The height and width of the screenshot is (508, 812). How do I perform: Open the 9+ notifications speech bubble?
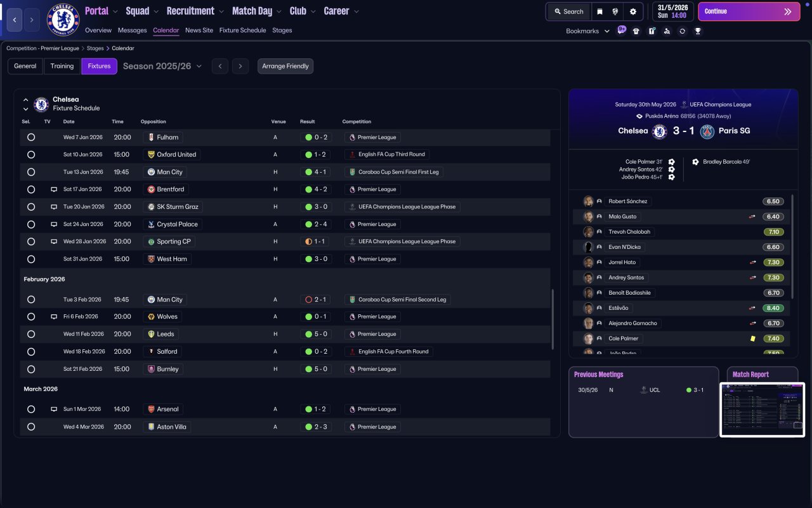622,30
